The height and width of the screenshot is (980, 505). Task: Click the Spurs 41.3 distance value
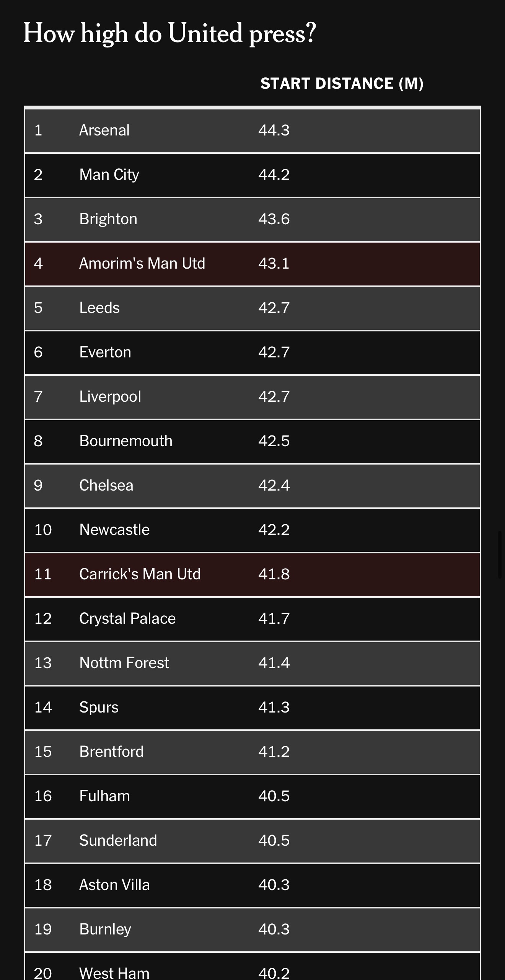(274, 708)
